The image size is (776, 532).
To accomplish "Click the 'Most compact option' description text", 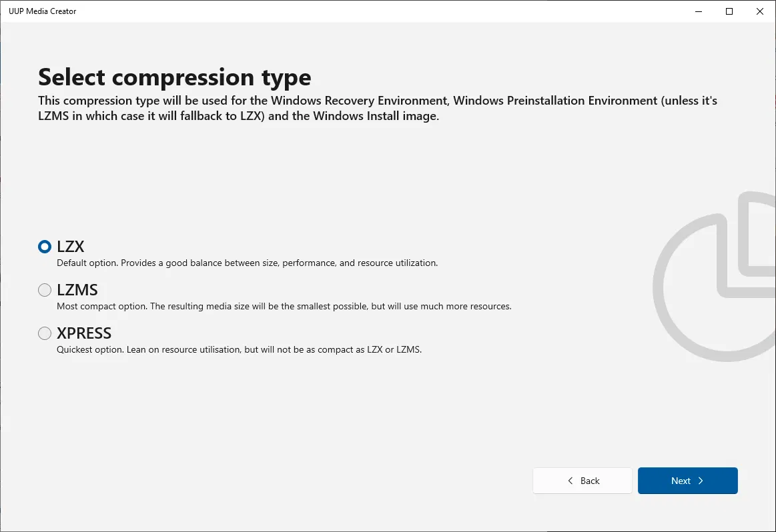I will pos(284,307).
